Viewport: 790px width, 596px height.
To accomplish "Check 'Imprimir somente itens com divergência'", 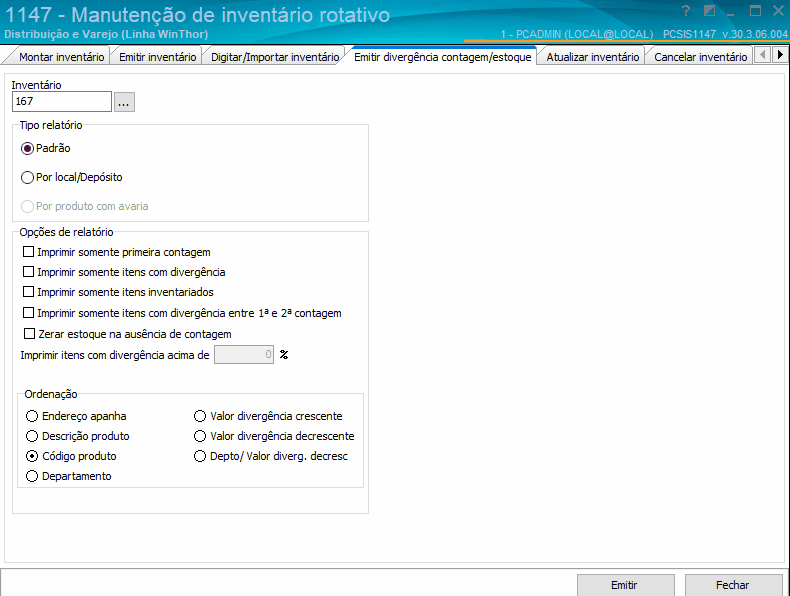I will click(x=28, y=273).
